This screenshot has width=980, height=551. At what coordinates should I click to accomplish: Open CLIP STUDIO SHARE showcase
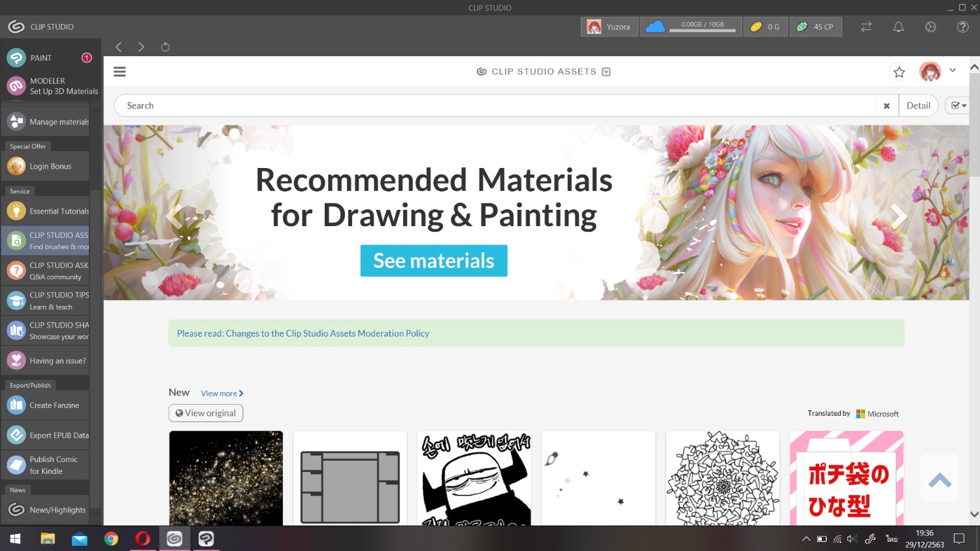[x=46, y=331]
